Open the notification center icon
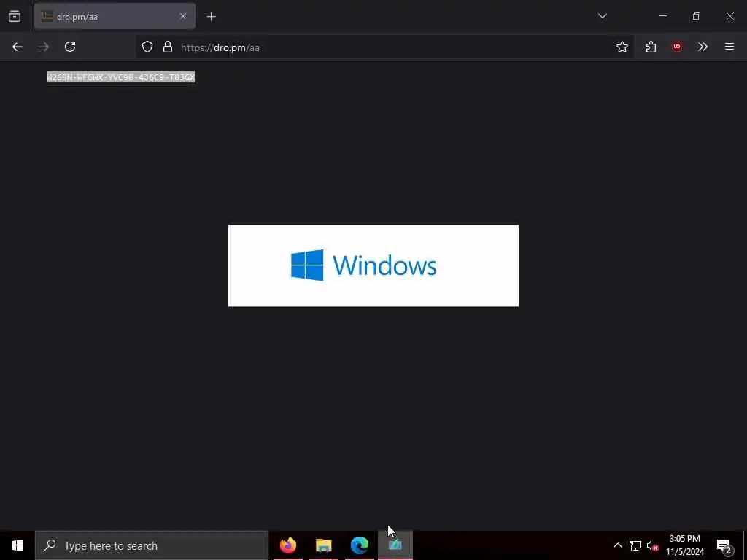747x560 pixels. tap(724, 545)
